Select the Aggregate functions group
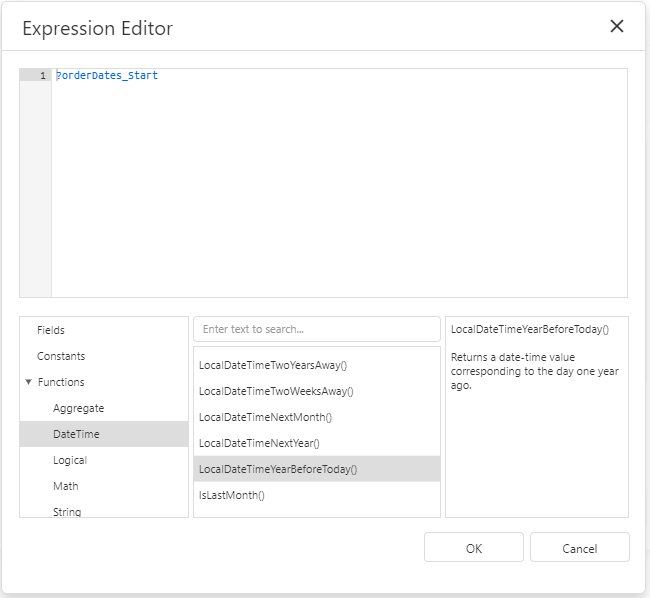 pos(104,408)
